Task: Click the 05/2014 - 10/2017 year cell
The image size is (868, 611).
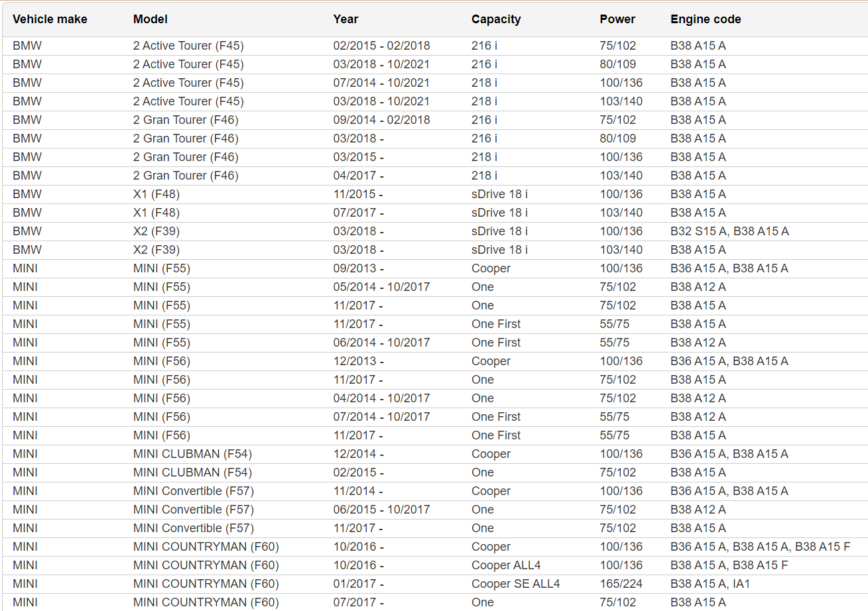Action: pos(381,287)
